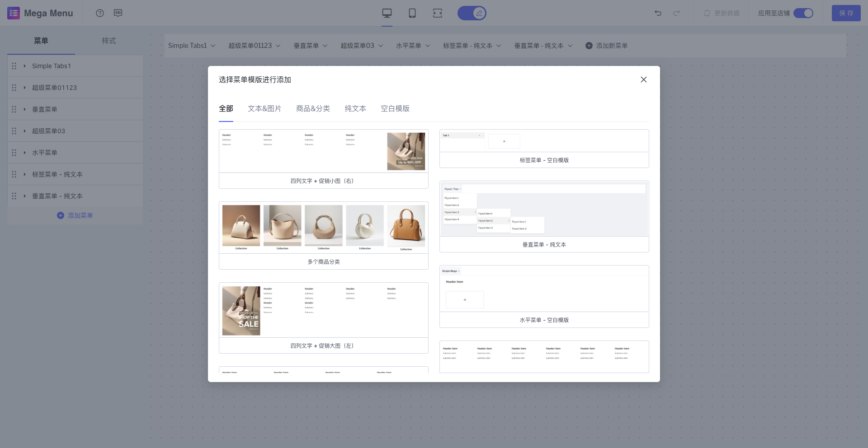Click the fullscreen preview icon

point(438,13)
